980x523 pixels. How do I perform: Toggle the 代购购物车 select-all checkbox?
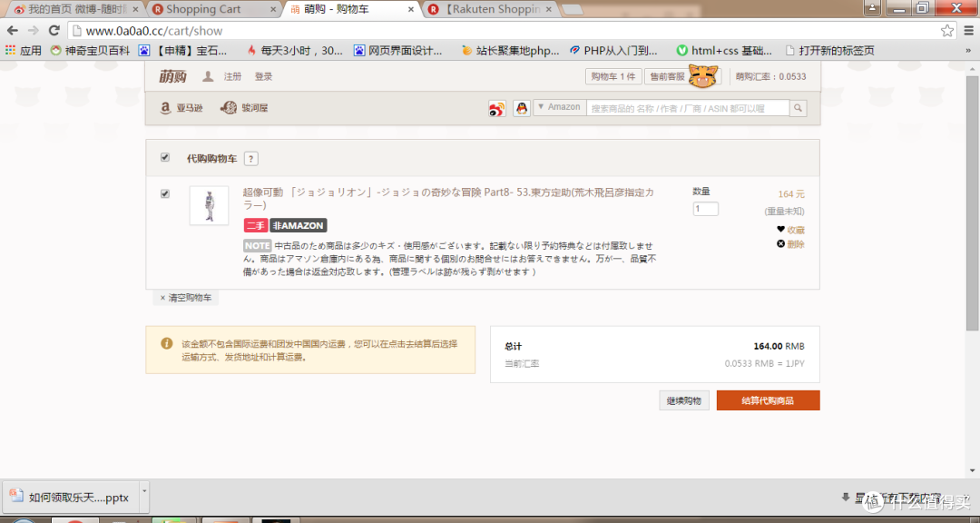pos(165,158)
